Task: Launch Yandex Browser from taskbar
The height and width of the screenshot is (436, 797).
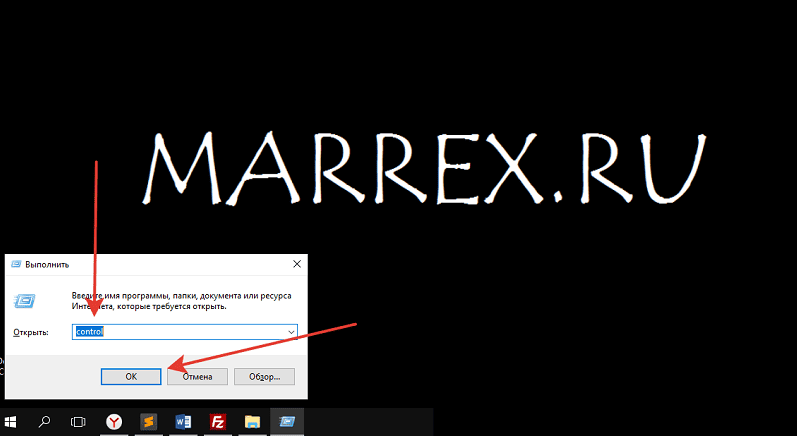Action: pyautogui.click(x=114, y=422)
